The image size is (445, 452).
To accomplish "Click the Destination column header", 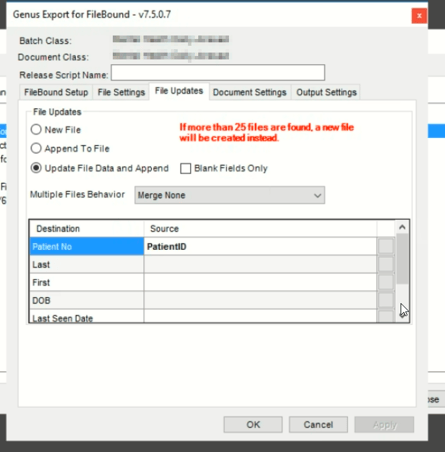I will (87, 229).
